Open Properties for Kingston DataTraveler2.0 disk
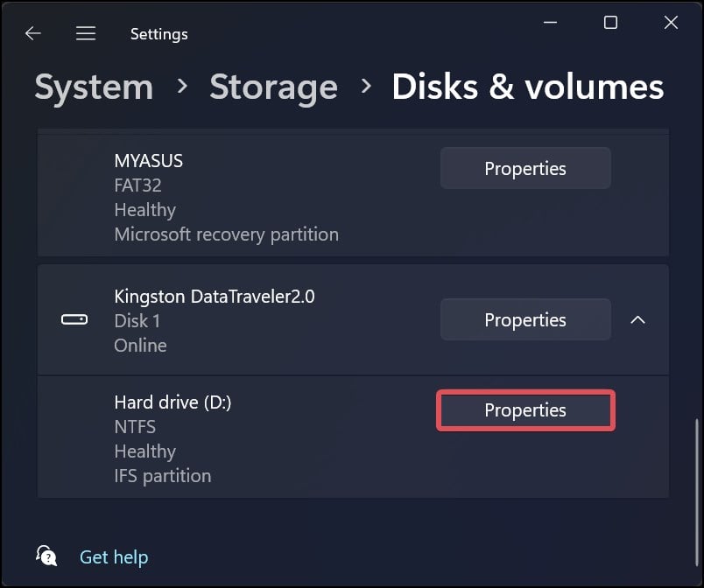This screenshot has height=588, width=704. pyautogui.click(x=525, y=319)
